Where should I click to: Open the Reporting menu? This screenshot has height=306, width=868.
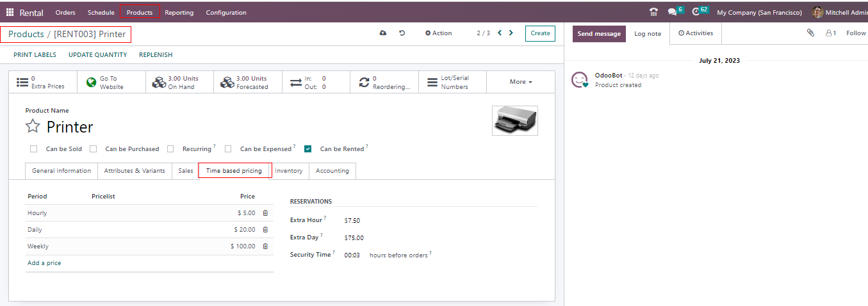[179, 12]
